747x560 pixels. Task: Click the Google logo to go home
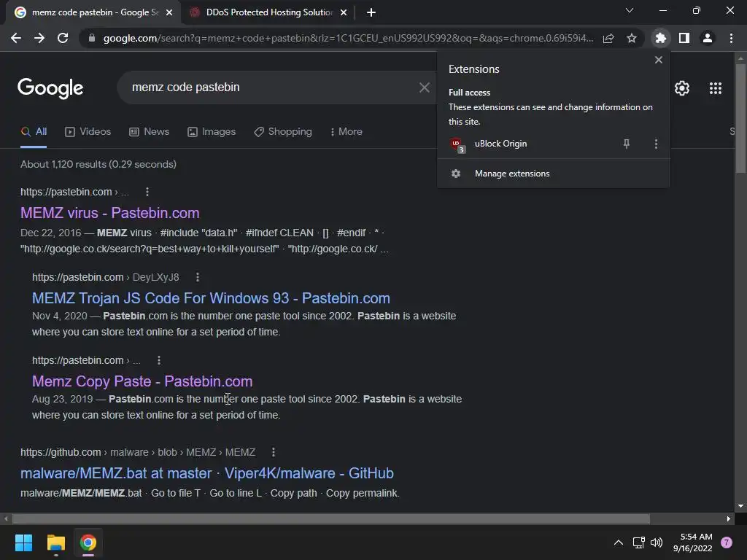pyautogui.click(x=50, y=88)
